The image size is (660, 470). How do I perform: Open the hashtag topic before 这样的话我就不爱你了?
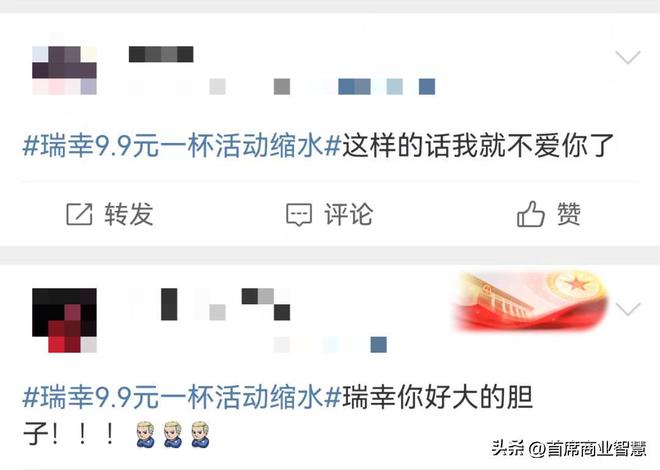coord(181,146)
